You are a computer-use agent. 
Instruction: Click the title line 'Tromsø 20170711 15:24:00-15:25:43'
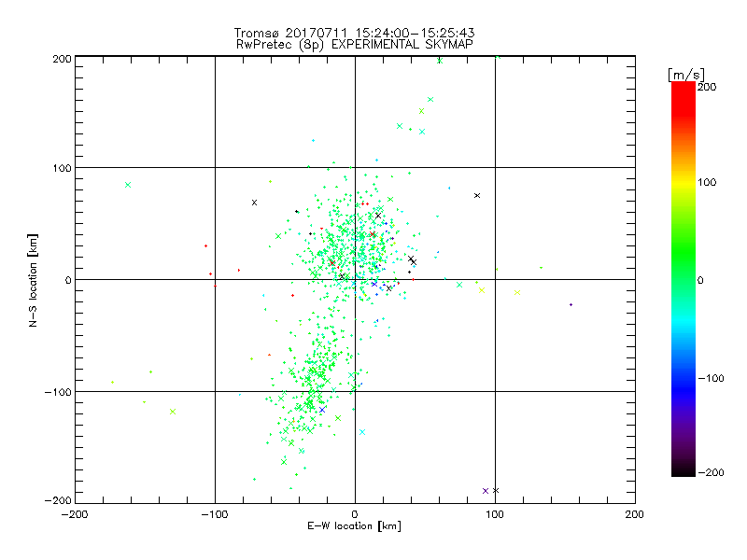[354, 33]
